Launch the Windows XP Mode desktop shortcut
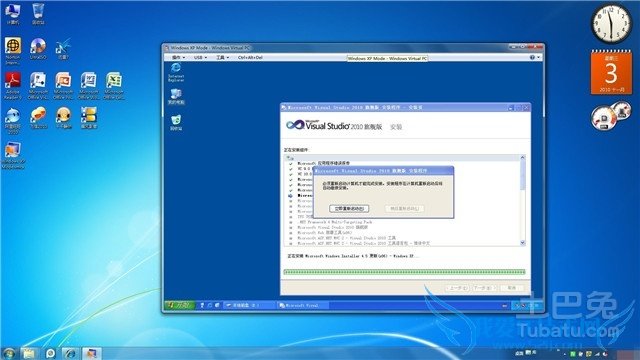This screenshot has height=360, width=640. coord(13,155)
